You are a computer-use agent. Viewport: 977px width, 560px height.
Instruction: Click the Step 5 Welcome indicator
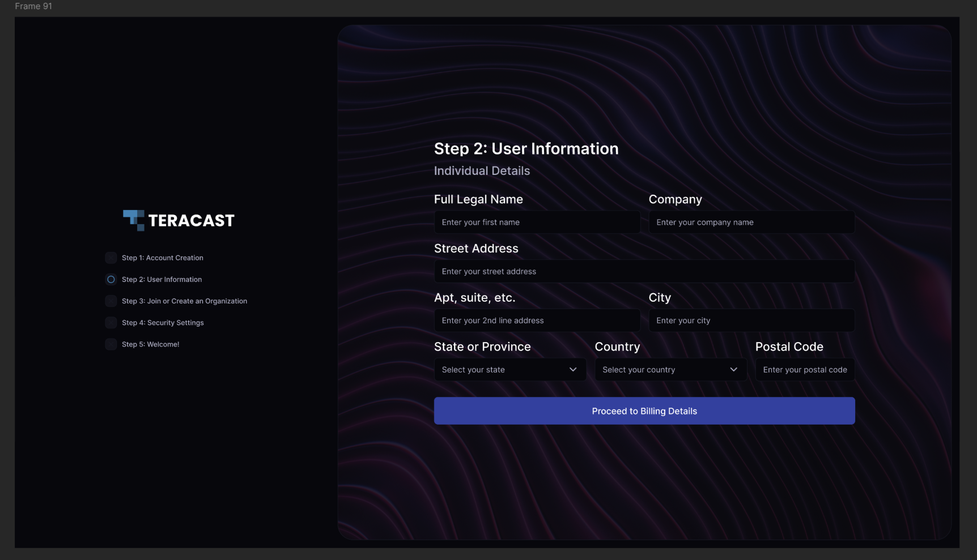click(111, 344)
